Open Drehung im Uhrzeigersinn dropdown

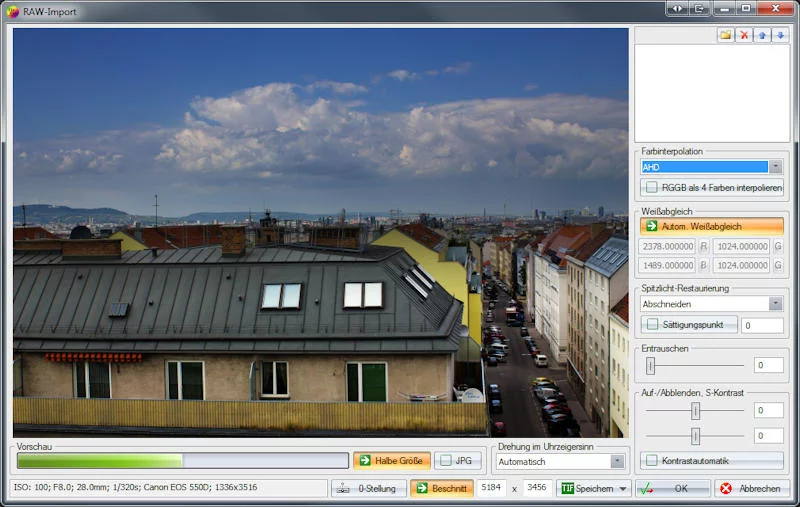coord(617,462)
